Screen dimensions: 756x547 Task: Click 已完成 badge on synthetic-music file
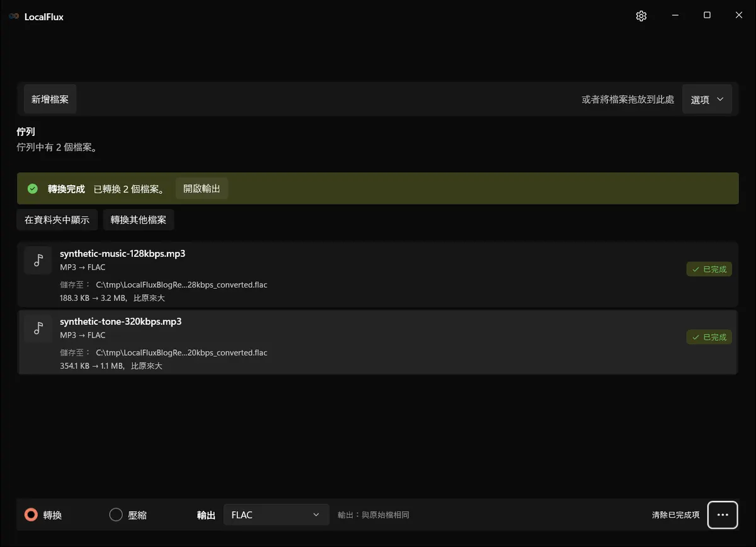(709, 269)
